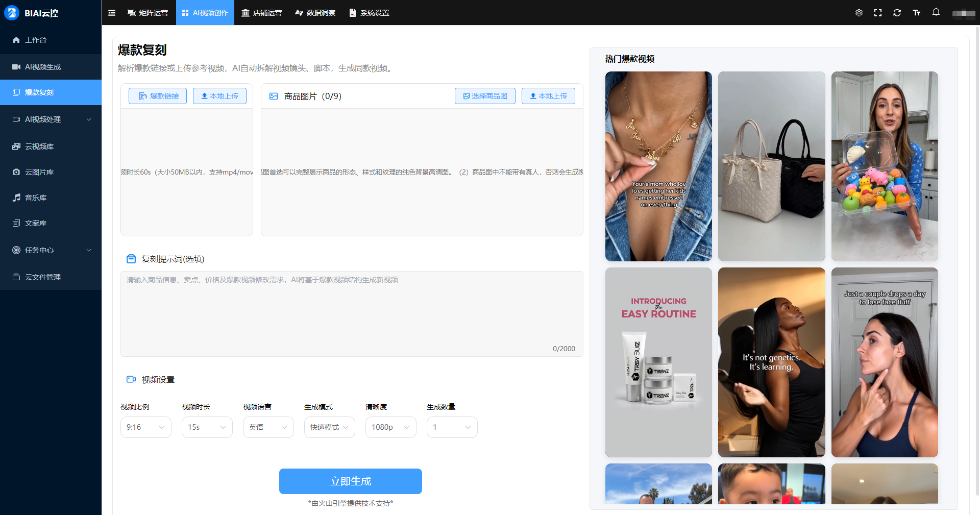Open the 数据洞察 top menu

[x=315, y=13]
